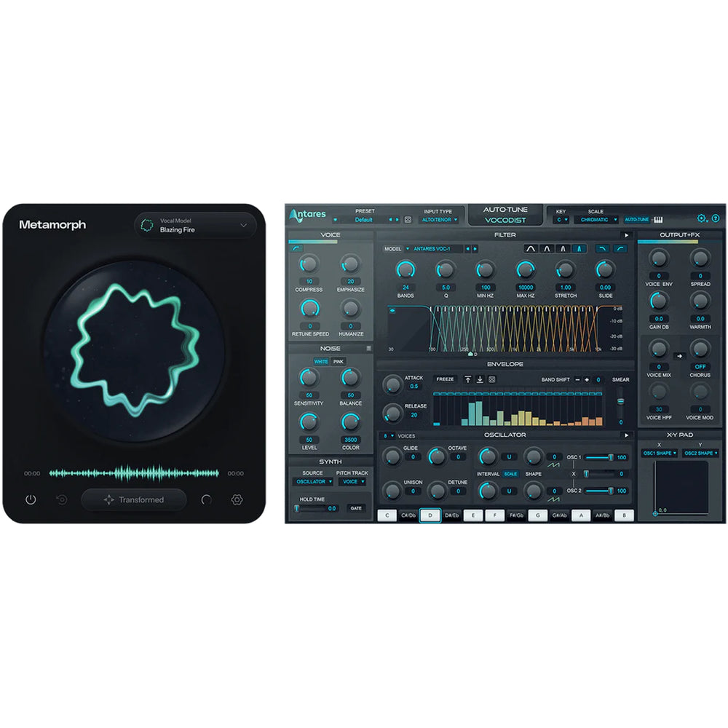Toggle the SCALE interval button
This screenshot has width=728, height=728.
pyautogui.click(x=510, y=474)
